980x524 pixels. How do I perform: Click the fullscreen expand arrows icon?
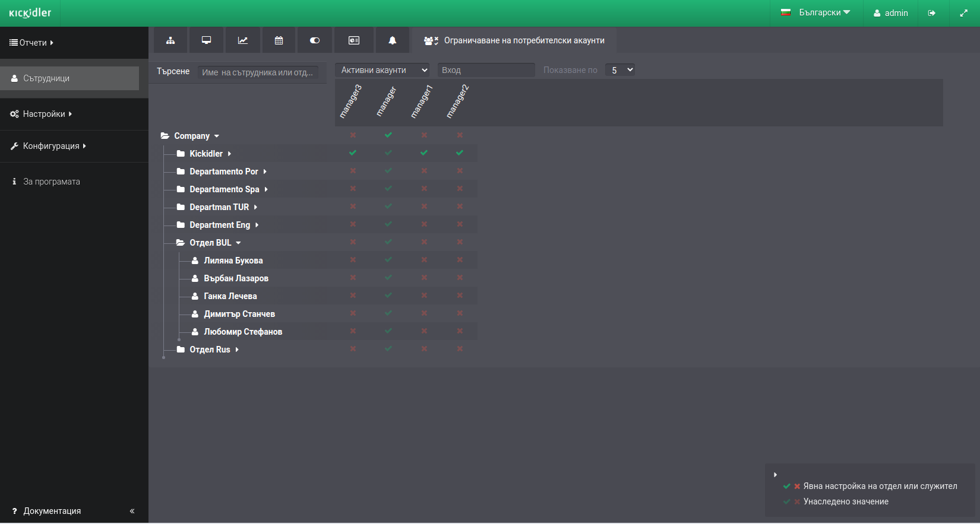click(963, 13)
